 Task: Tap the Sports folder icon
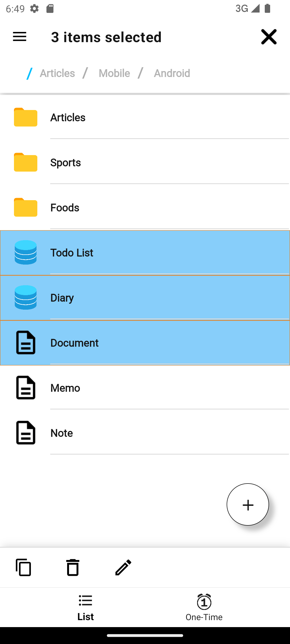(26, 162)
